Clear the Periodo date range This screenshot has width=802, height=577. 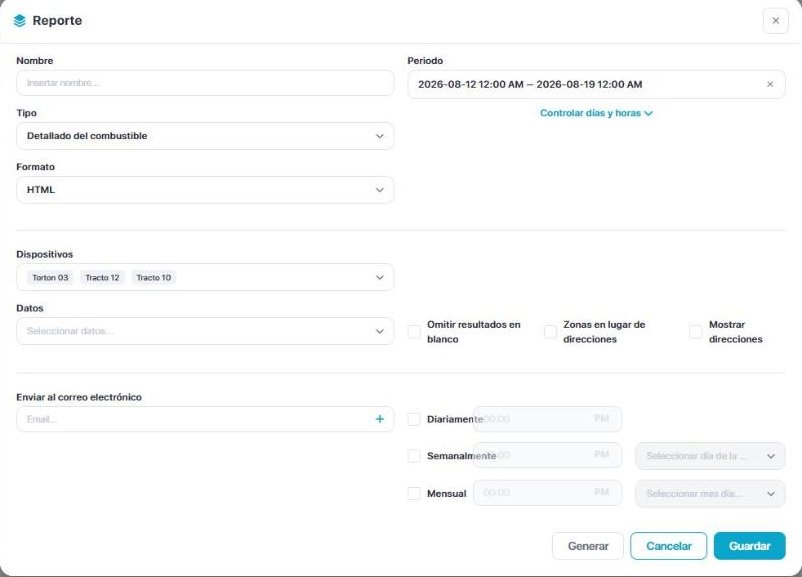point(770,84)
